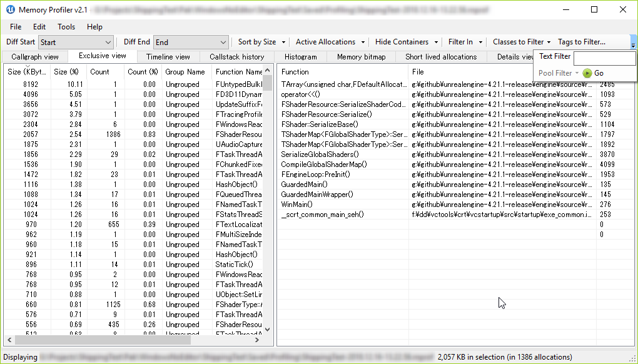
Task: Open the Short lived allocations tab
Action: click(441, 56)
